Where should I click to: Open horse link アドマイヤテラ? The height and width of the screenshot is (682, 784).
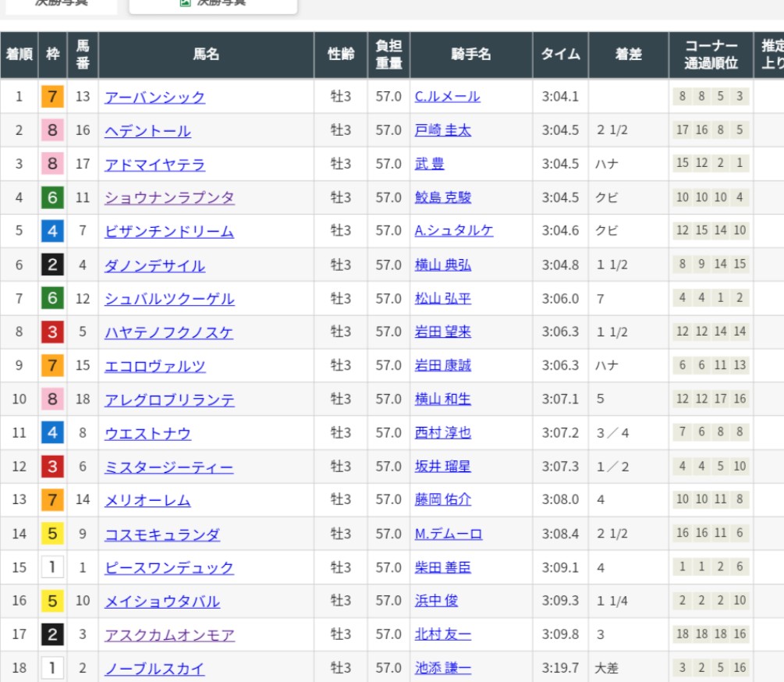pyautogui.click(x=154, y=165)
